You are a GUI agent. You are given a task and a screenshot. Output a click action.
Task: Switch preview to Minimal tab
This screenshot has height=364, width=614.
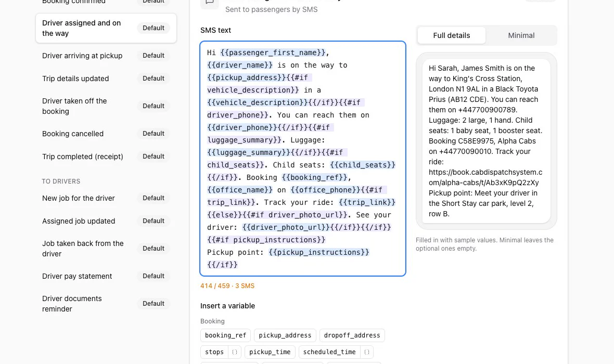click(x=521, y=35)
